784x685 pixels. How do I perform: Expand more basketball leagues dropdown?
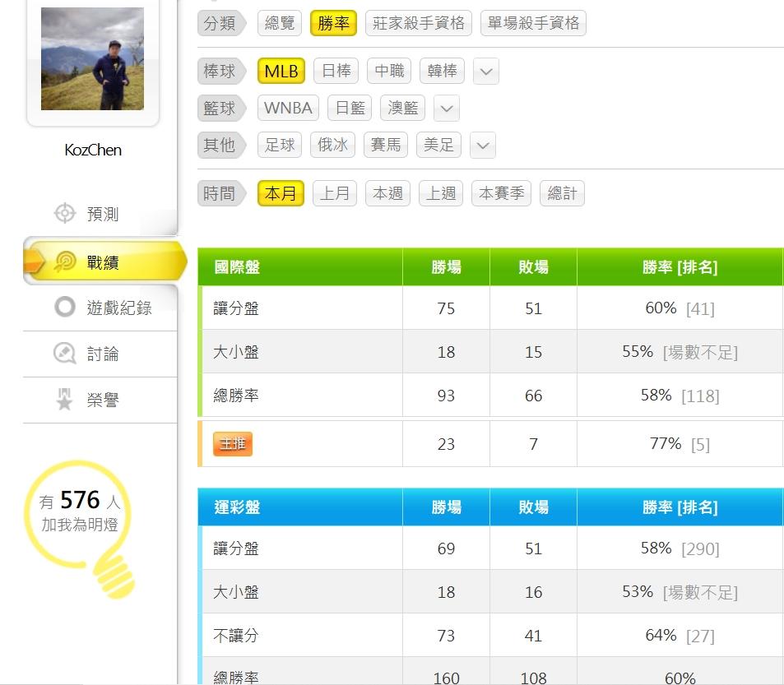click(447, 108)
